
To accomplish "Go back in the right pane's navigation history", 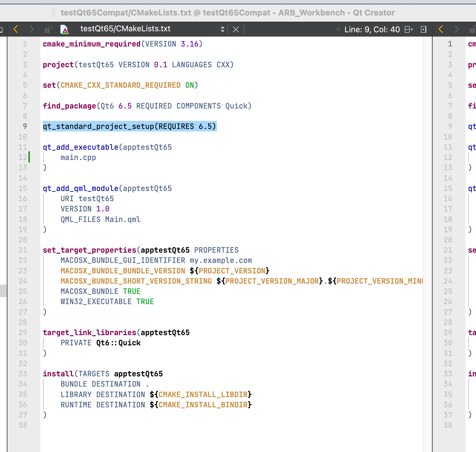I will (x=440, y=29).
